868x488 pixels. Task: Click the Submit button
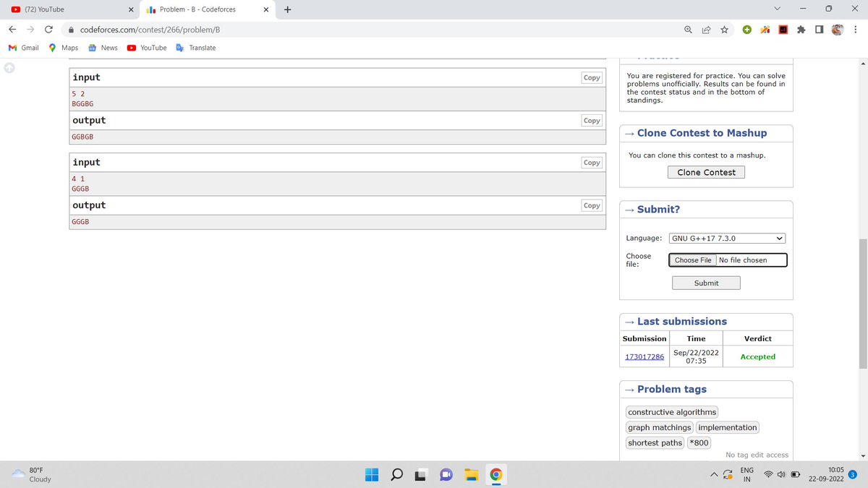coord(706,283)
